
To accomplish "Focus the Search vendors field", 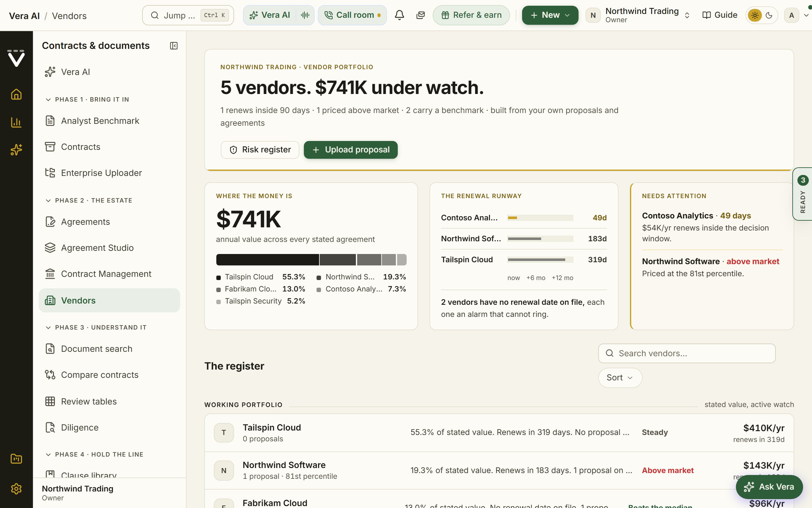I will tap(686, 353).
